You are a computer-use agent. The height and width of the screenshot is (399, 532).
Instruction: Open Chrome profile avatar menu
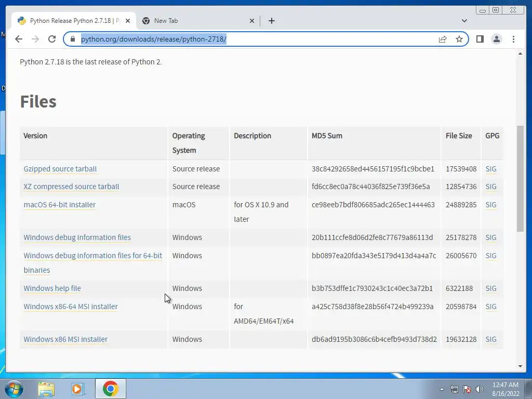pos(496,39)
